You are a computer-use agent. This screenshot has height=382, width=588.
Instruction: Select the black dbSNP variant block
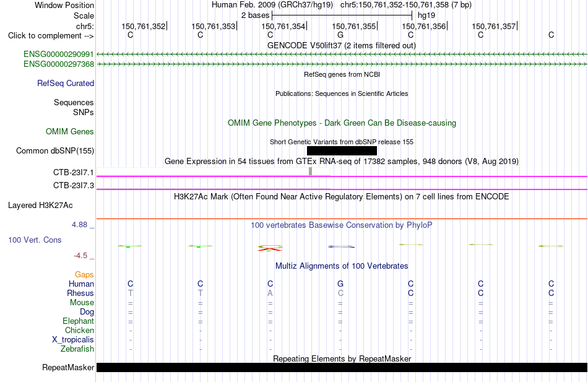coord(342,151)
